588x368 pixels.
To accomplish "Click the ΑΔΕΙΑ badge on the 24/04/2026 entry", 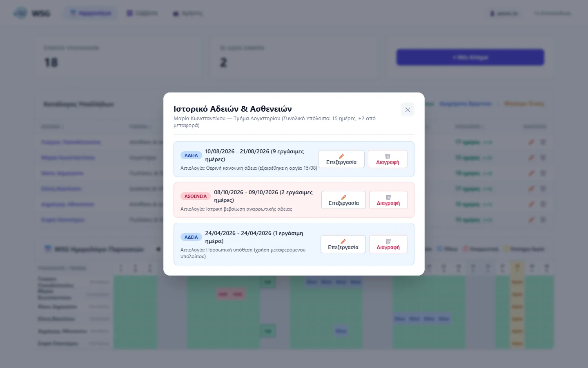I will pos(191,237).
